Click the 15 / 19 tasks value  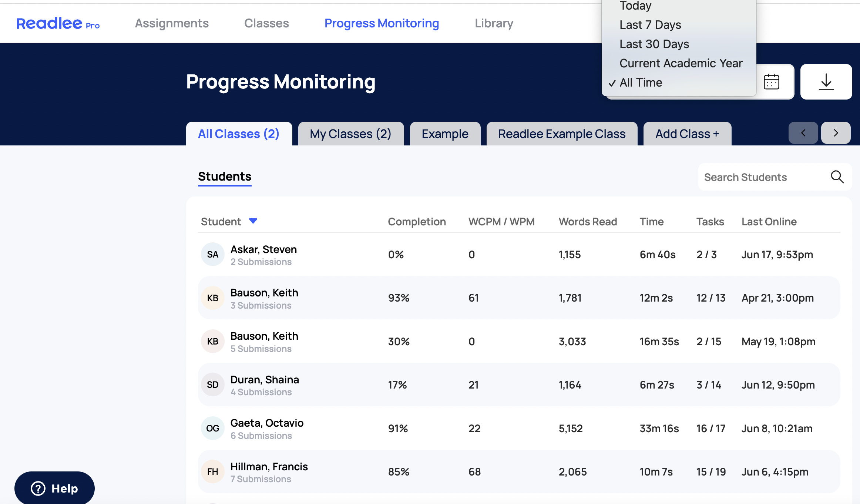711,472
